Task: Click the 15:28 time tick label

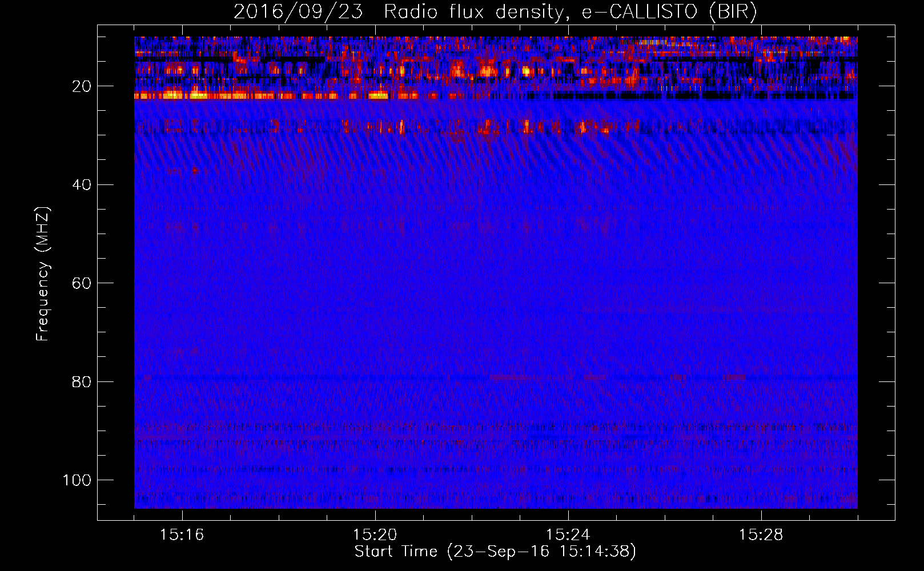Action: tap(761, 535)
